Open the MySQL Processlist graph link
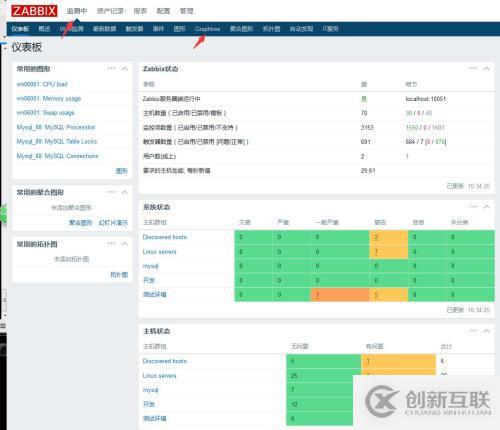This screenshot has width=500, height=430. tap(56, 127)
